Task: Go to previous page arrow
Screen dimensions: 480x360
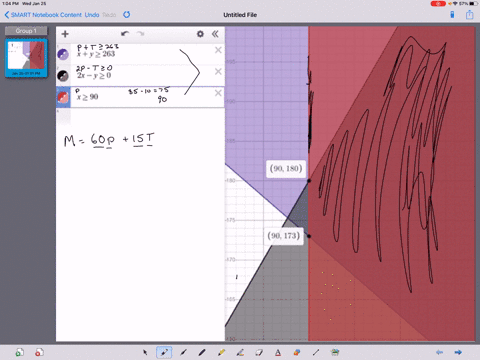Action: (440, 352)
